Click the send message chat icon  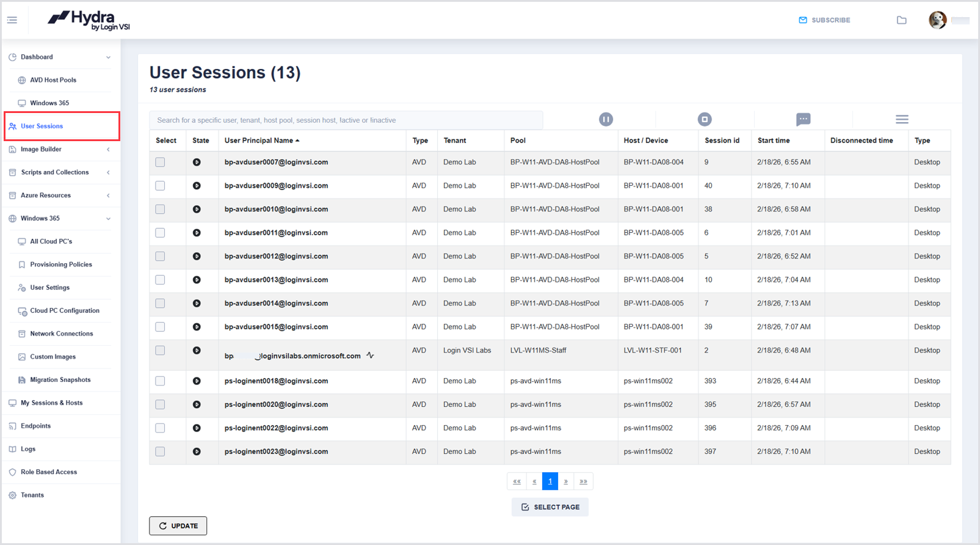[x=803, y=119]
